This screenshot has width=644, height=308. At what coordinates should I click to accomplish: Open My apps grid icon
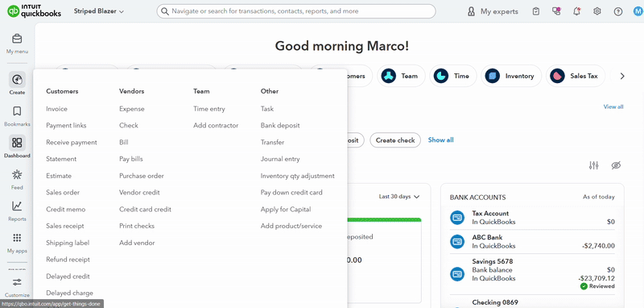click(x=17, y=238)
